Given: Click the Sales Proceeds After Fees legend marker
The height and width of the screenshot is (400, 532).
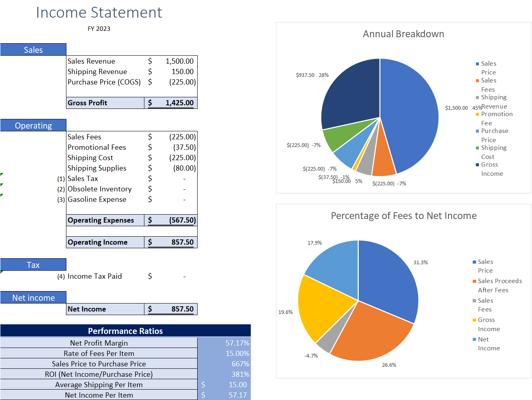Looking at the screenshot, I should click(x=474, y=281).
